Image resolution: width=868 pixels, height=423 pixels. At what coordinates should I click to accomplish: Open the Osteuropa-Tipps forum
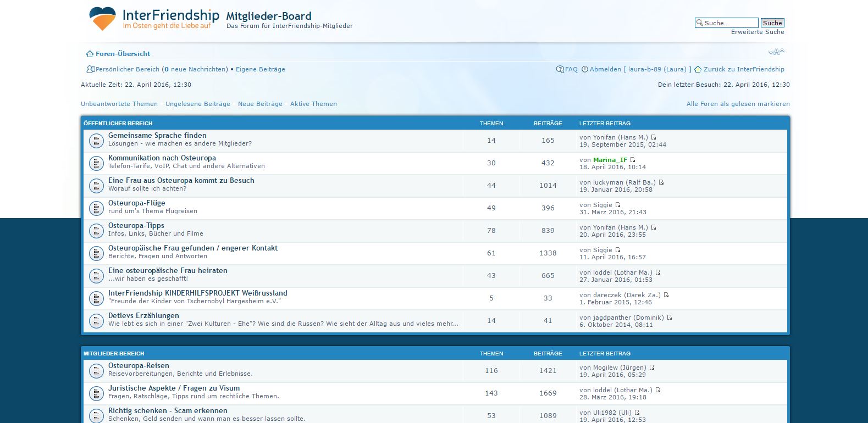click(136, 225)
